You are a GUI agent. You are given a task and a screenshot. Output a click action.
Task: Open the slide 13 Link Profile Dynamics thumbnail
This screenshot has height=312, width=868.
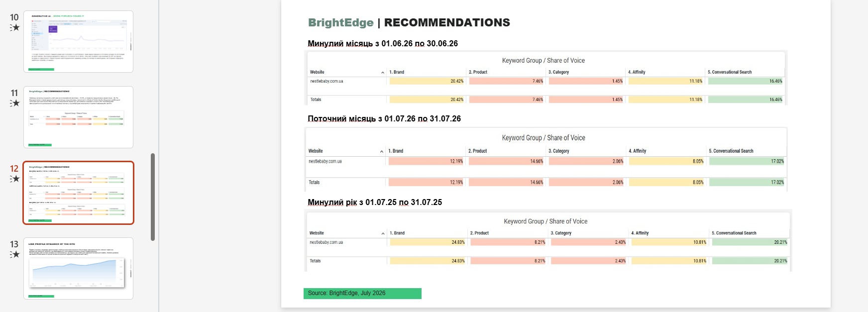coord(78,268)
